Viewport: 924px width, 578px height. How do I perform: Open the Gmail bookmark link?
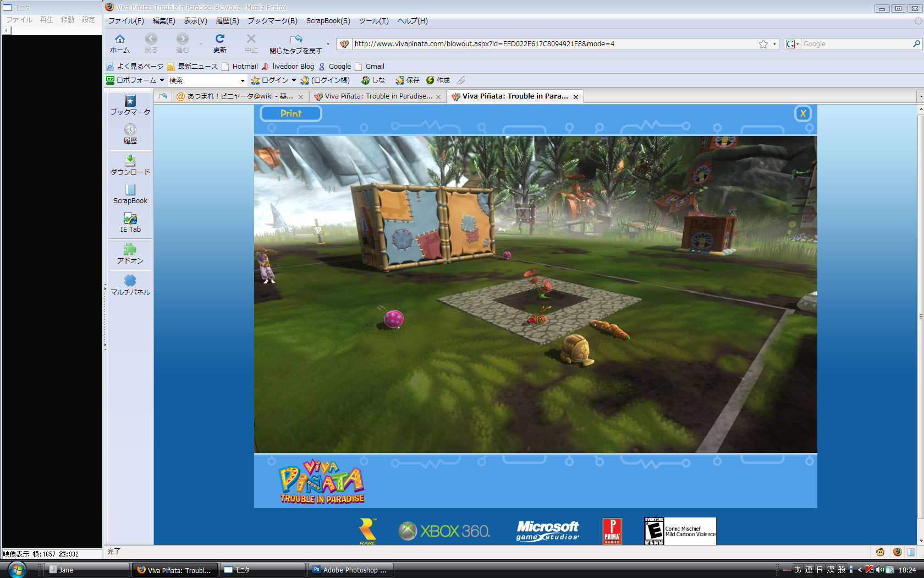(370, 67)
